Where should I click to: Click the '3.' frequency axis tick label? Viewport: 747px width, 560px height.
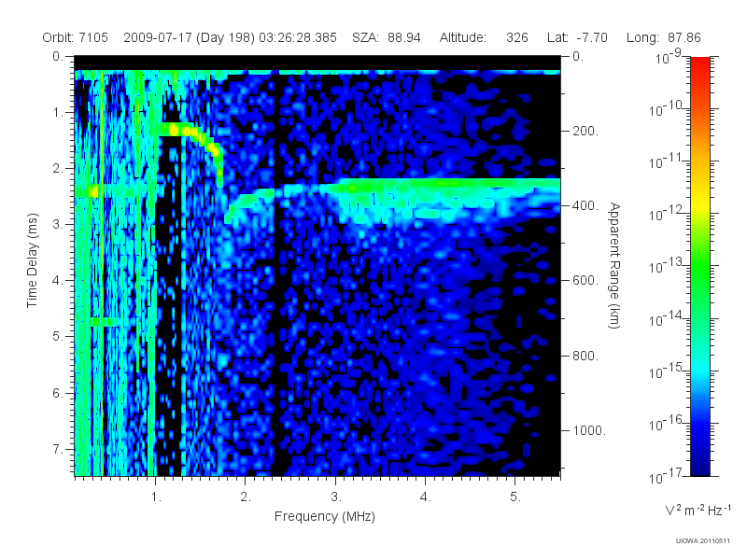pos(336,497)
